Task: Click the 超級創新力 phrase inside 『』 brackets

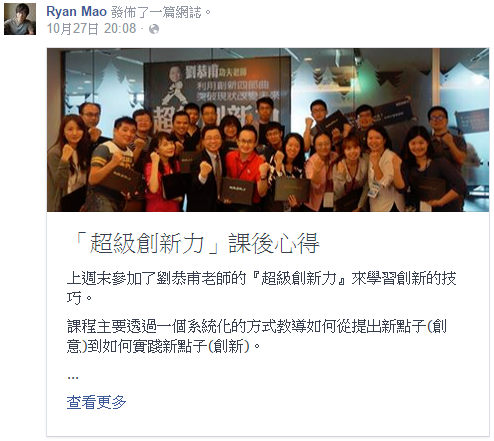Action: pos(299,278)
